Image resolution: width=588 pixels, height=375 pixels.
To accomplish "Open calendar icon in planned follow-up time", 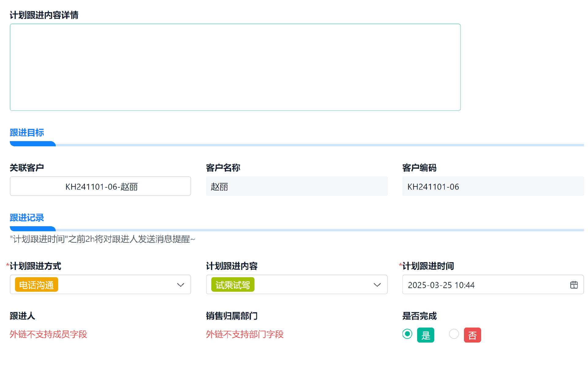I will pyautogui.click(x=574, y=285).
